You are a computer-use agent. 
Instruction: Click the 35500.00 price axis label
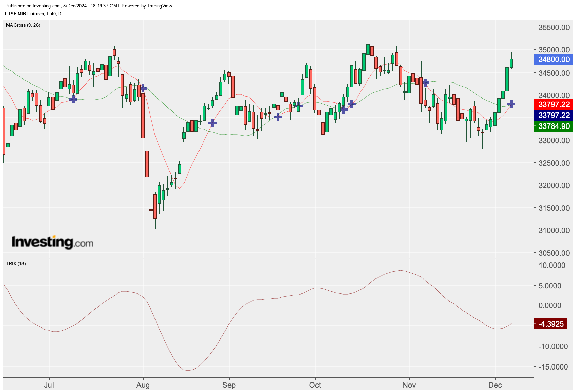(x=554, y=27)
